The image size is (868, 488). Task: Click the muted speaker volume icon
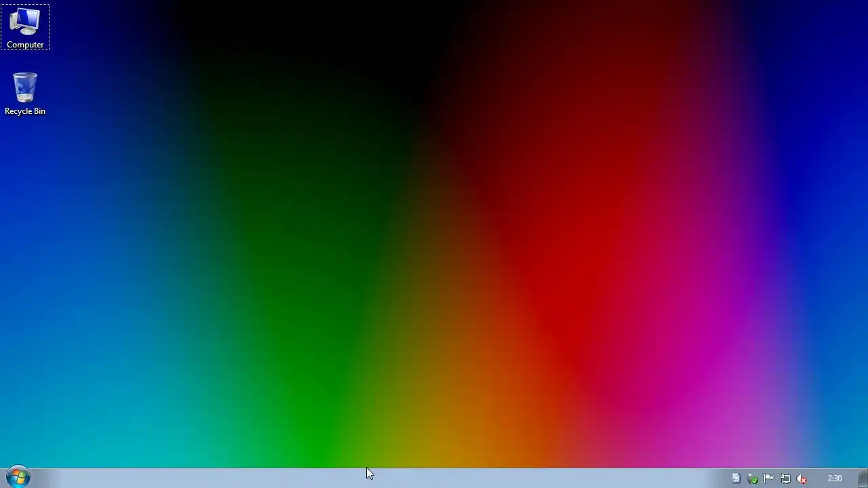(802, 479)
